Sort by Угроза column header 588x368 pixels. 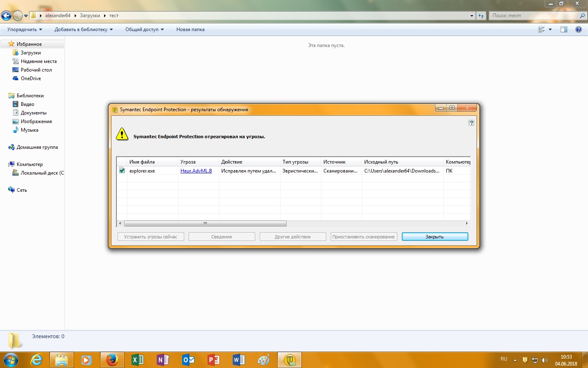[x=198, y=162]
